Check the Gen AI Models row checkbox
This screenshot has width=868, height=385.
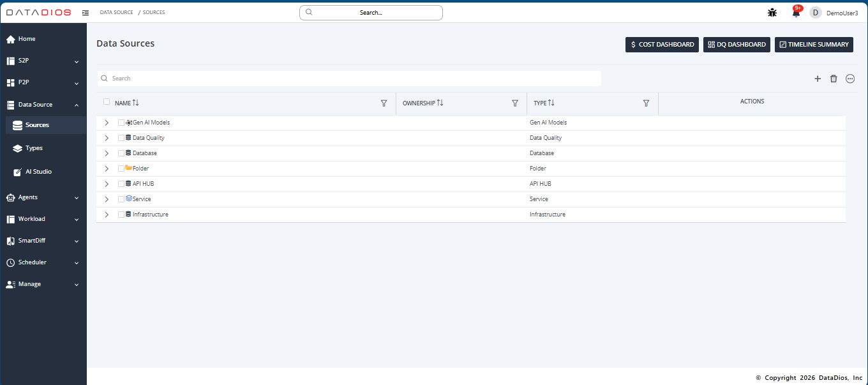pos(121,123)
